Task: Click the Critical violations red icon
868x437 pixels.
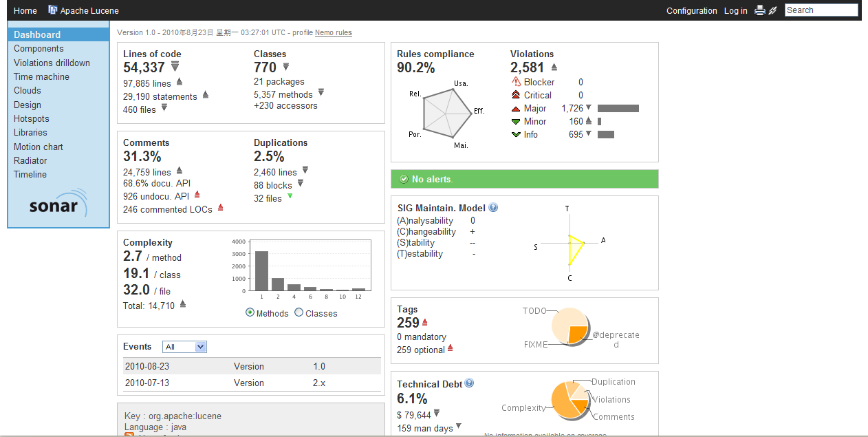Action: (516, 95)
